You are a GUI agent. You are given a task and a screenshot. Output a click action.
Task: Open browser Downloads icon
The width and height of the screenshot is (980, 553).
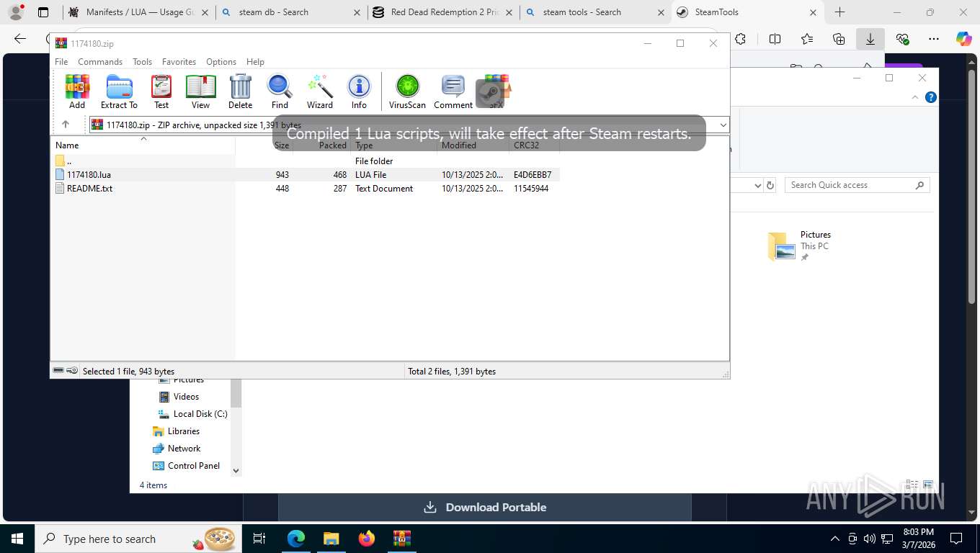coord(870,40)
